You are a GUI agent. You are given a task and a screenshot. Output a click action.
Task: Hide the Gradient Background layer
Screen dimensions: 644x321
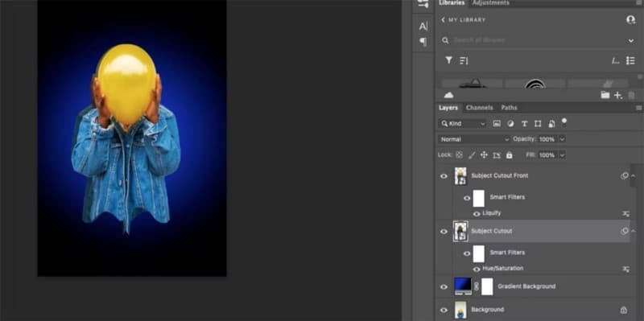(x=444, y=286)
